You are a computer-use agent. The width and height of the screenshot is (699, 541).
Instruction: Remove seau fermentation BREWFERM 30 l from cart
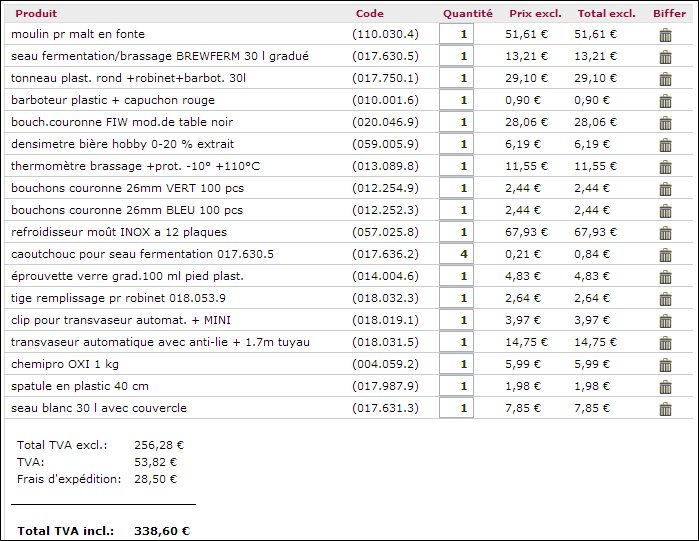tap(665, 57)
